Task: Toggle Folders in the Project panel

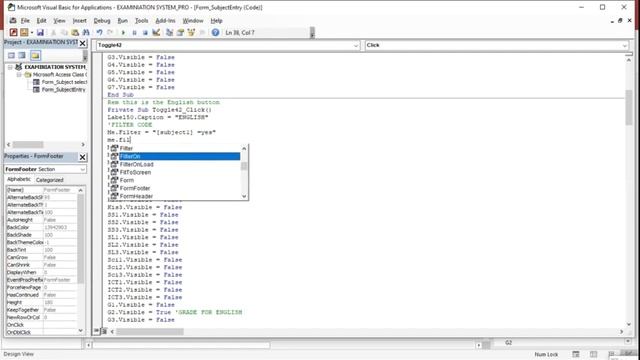Action: [x=36, y=55]
